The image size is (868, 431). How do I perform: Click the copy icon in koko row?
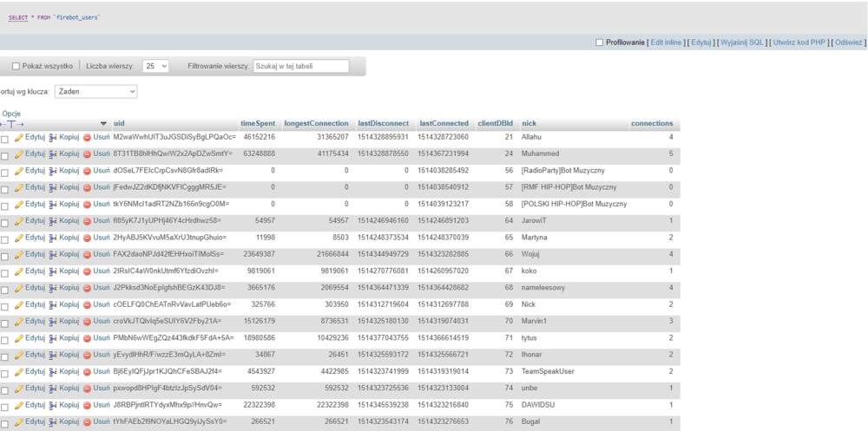[x=53, y=271]
